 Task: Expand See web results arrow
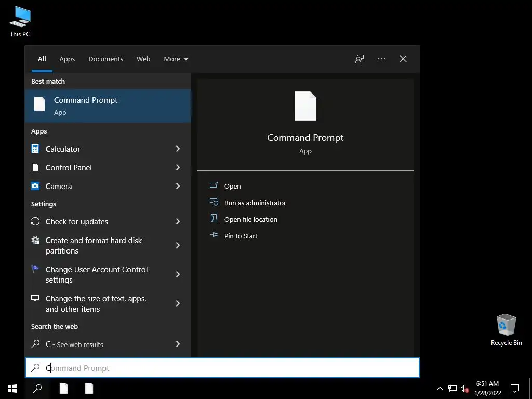(x=178, y=344)
